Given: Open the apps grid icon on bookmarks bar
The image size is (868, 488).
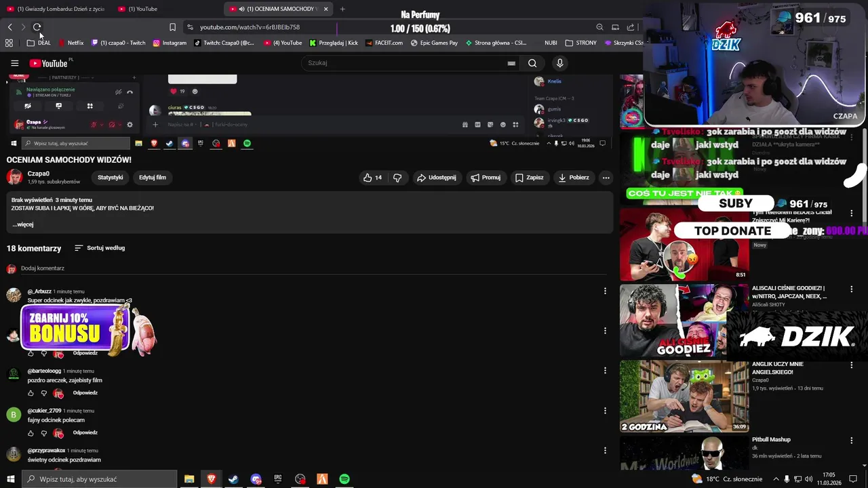Looking at the screenshot, I should point(9,43).
